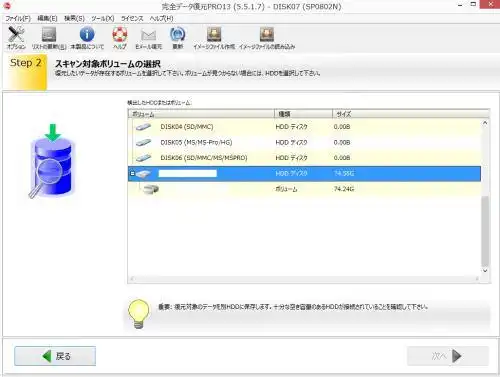Maximize the application window
Viewport: 500px width, 377px height.
(x=473, y=5)
